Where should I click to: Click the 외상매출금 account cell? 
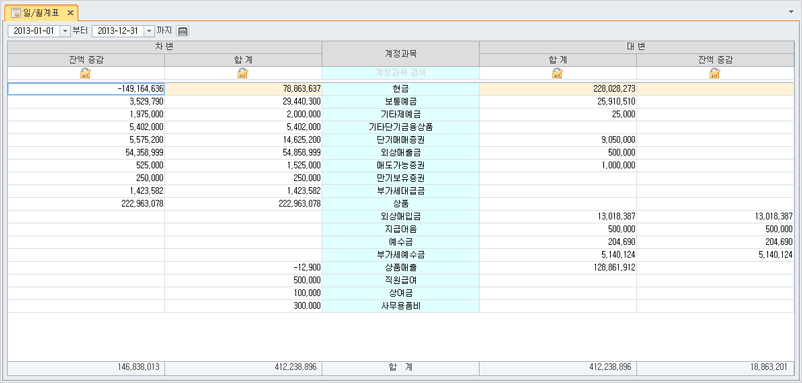[400, 153]
